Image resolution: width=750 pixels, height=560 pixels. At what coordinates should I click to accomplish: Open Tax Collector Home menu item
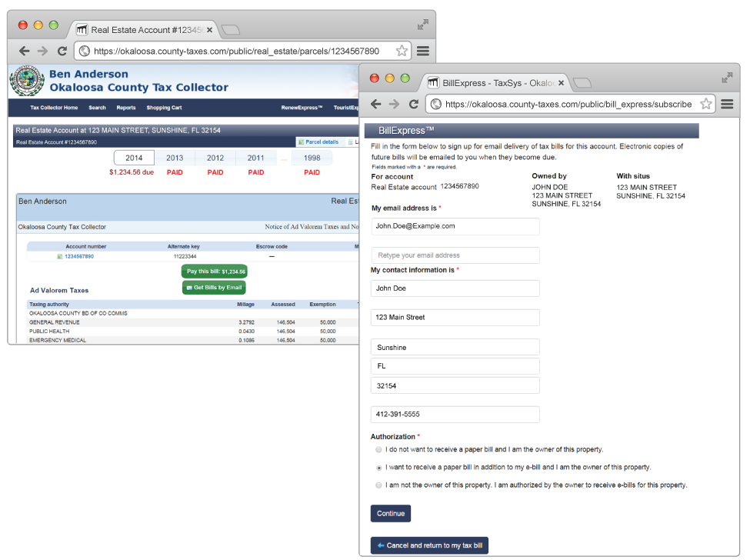coord(54,108)
